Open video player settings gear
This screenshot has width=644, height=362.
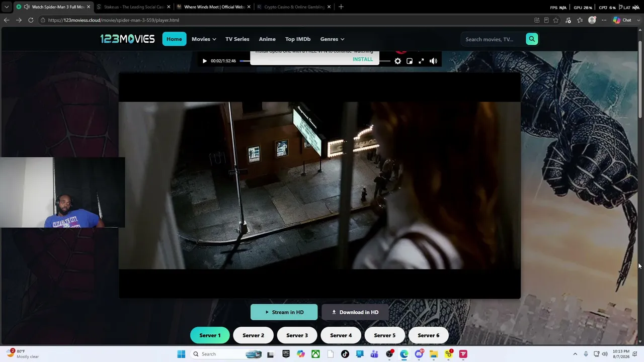397,61
